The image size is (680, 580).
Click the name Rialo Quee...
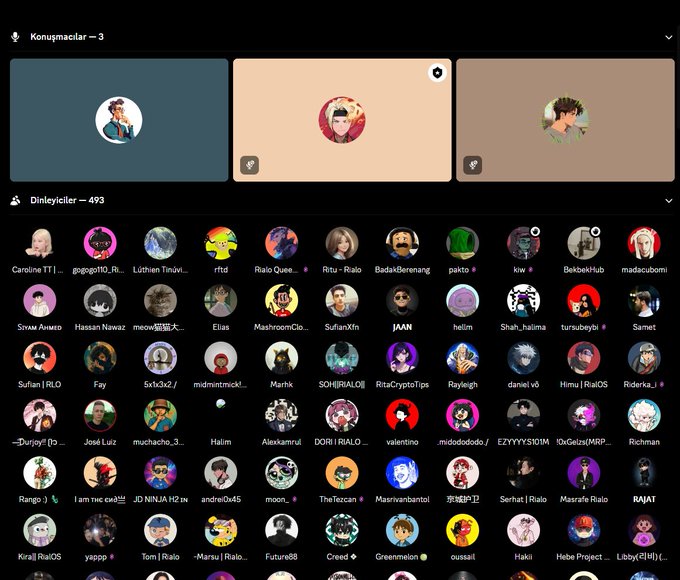coord(276,270)
